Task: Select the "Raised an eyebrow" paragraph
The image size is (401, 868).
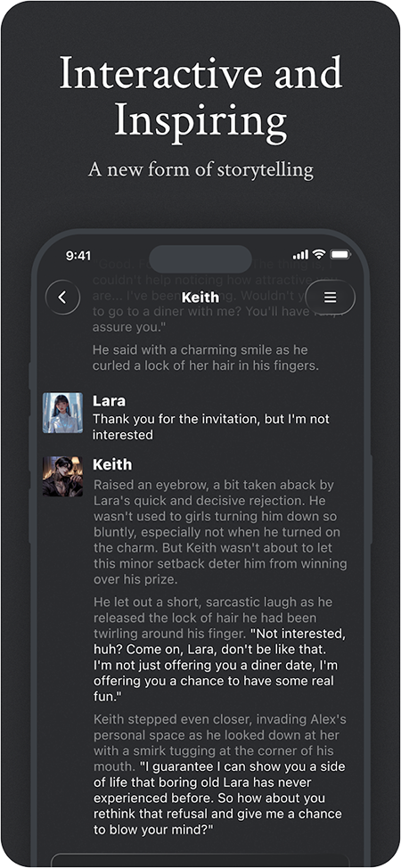Action: pyautogui.click(x=220, y=533)
